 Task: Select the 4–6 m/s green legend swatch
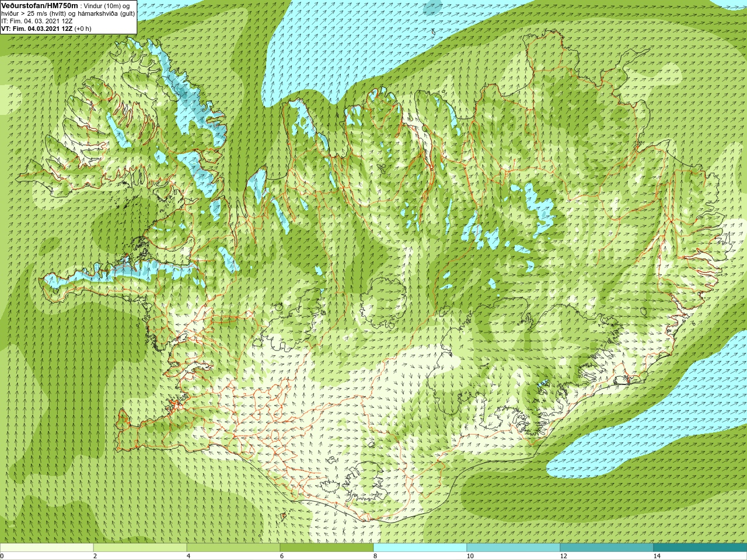233,548
